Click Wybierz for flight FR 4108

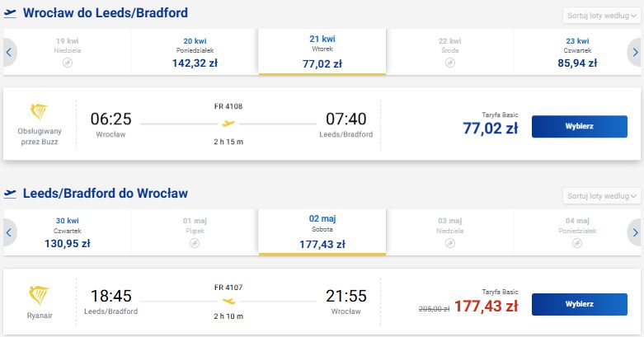[x=580, y=126]
